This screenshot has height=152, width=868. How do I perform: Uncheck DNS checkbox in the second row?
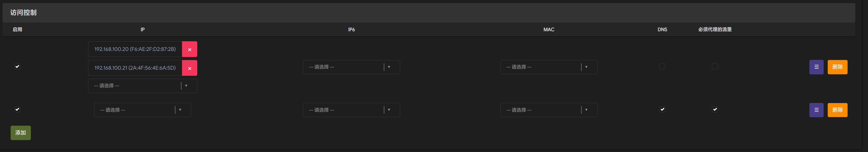tap(662, 109)
